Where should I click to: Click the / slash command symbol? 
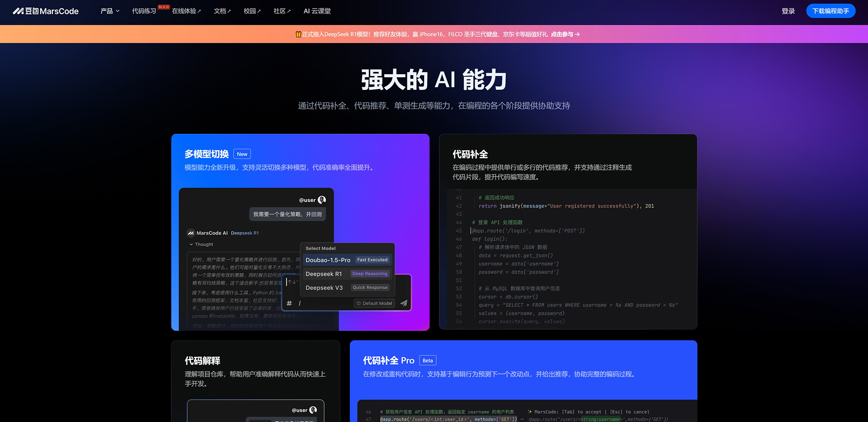300,303
